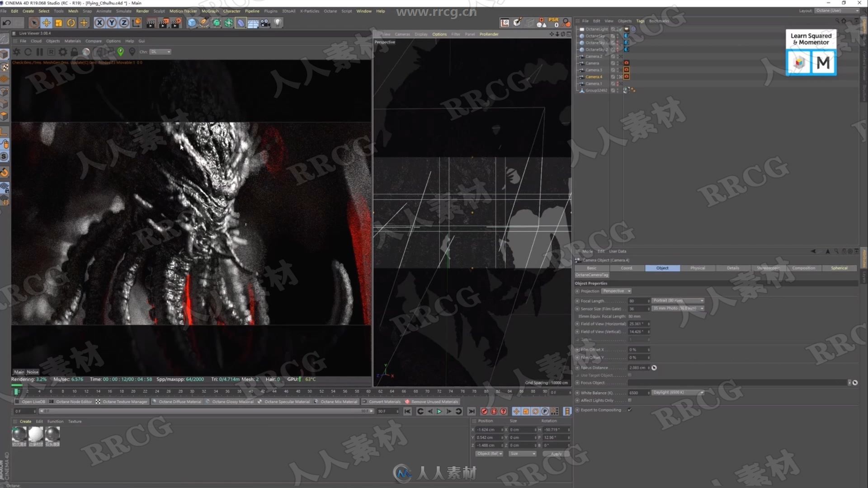Render the active view
This screenshot has height=488, width=868.
[151, 23]
